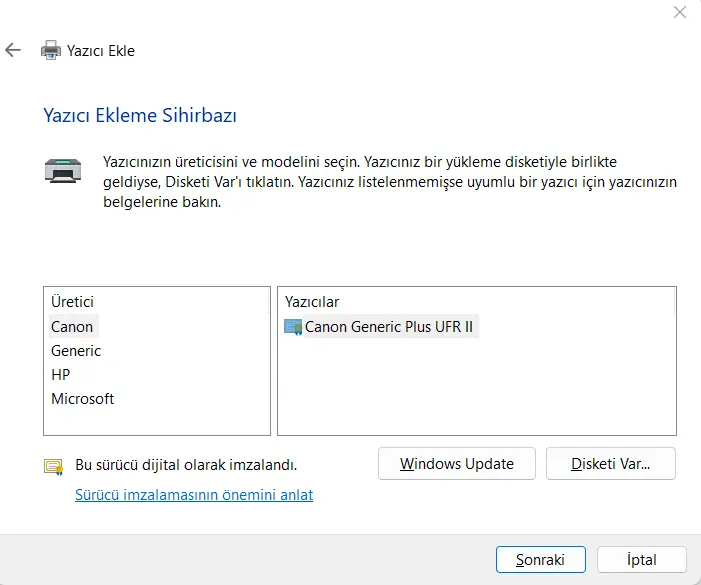Select Canon in the Üretici list
This screenshot has height=585, width=701.
[72, 327]
